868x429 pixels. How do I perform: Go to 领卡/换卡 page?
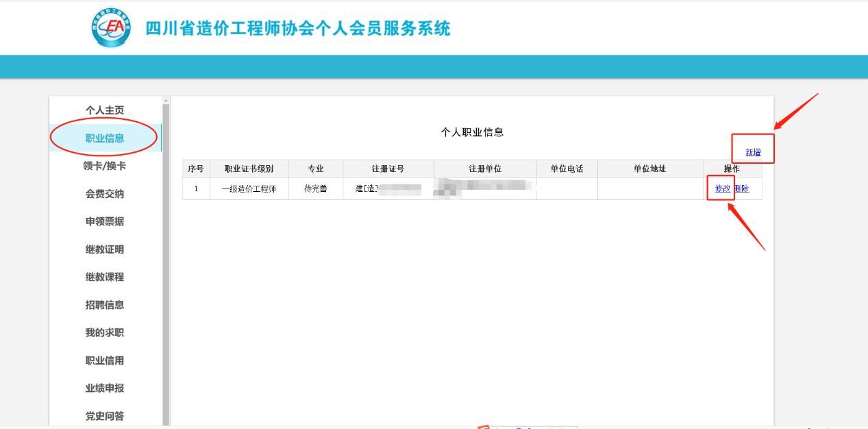105,166
